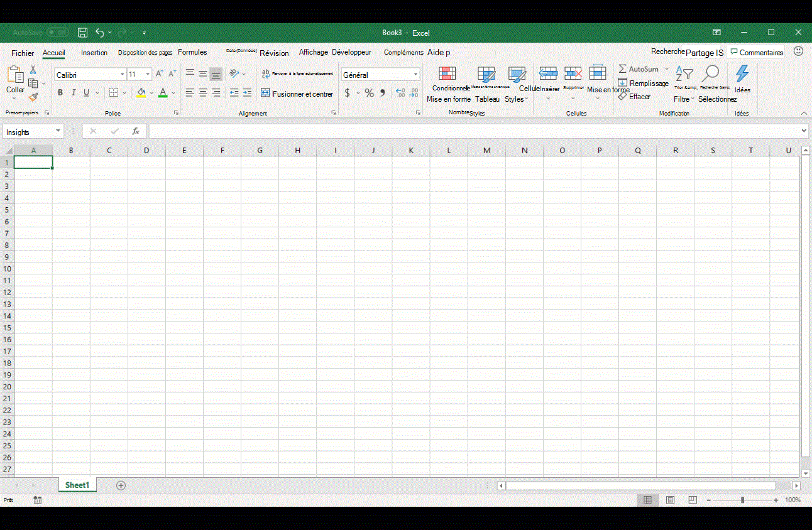Click the decrease indent icon

(234, 93)
